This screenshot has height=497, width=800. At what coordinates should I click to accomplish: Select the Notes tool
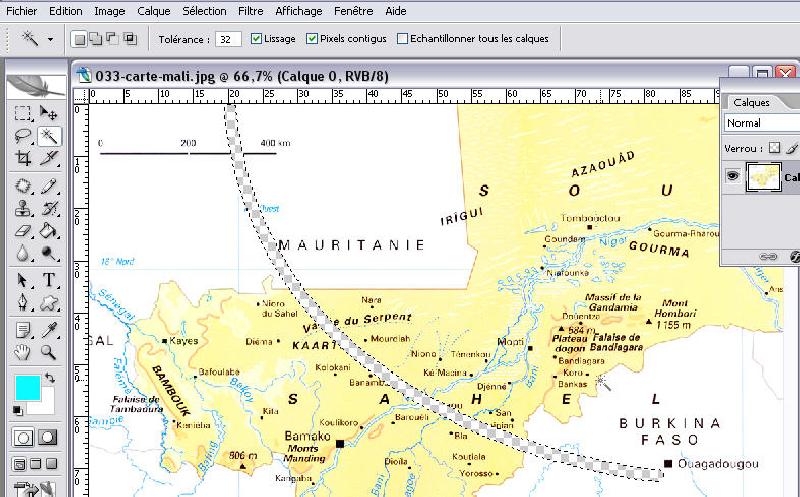(x=22, y=330)
